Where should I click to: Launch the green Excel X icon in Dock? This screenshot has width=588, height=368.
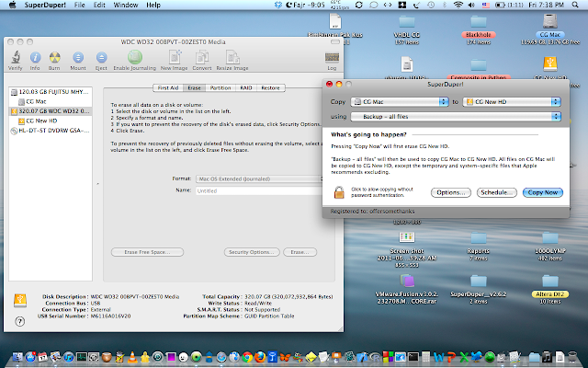click(x=464, y=357)
